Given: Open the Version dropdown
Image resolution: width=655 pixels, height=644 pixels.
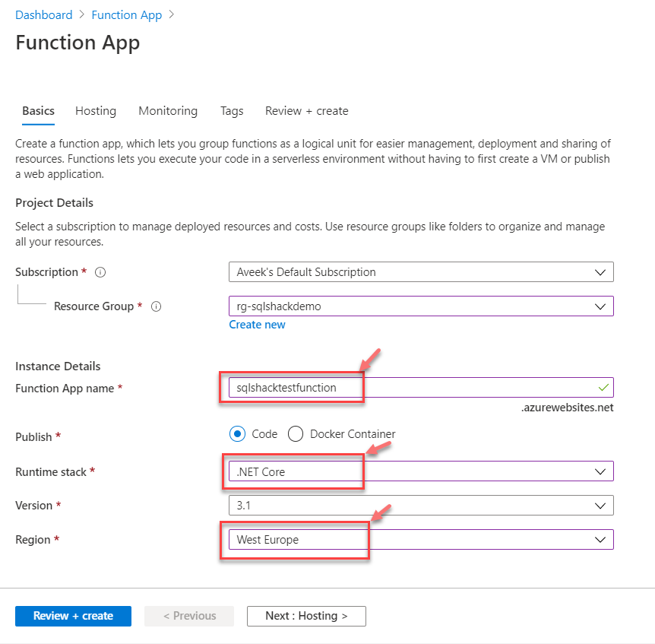Looking at the screenshot, I should coord(421,505).
